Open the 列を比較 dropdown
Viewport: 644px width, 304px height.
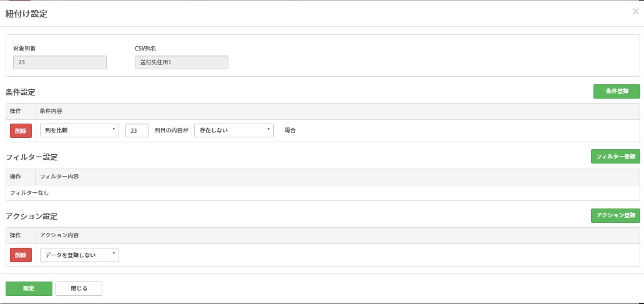(x=79, y=130)
